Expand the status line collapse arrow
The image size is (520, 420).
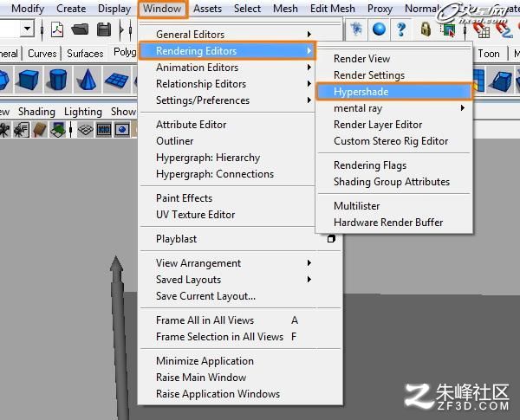coord(121,29)
